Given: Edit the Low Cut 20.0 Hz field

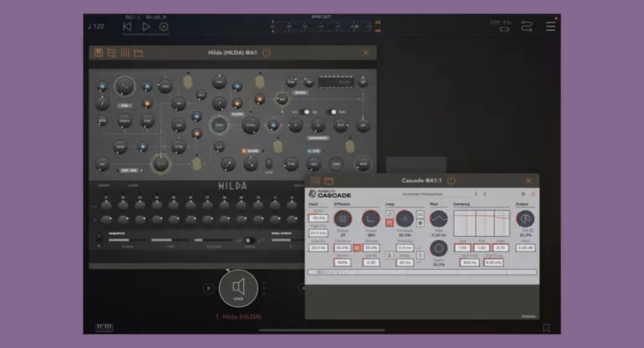Looking at the screenshot, I should pos(318,248).
